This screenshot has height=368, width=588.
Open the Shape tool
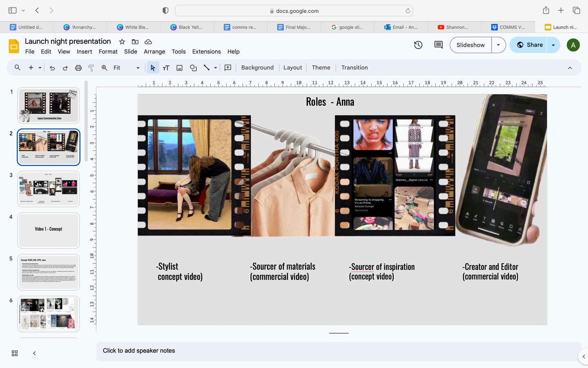193,68
